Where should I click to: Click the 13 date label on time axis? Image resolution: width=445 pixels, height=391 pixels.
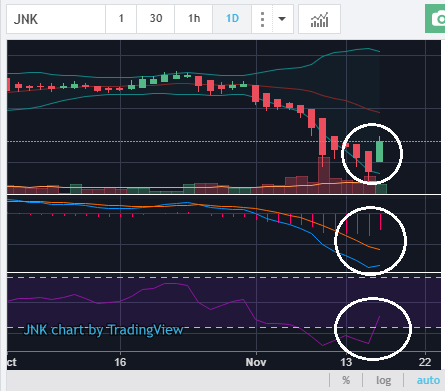(346, 362)
